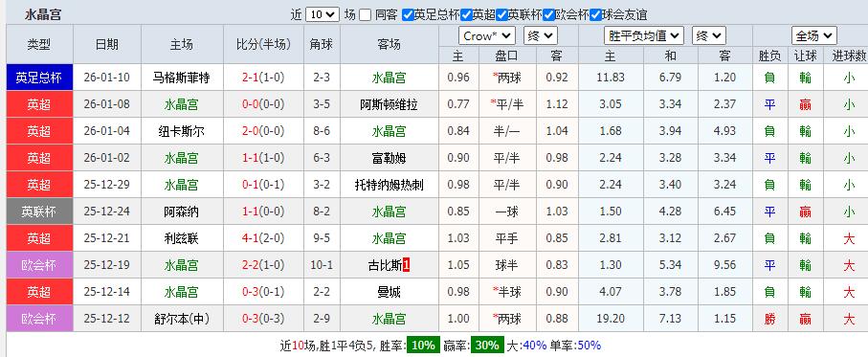Open away team 阿斯顿维拉
The image size is (868, 357).
[x=389, y=104]
